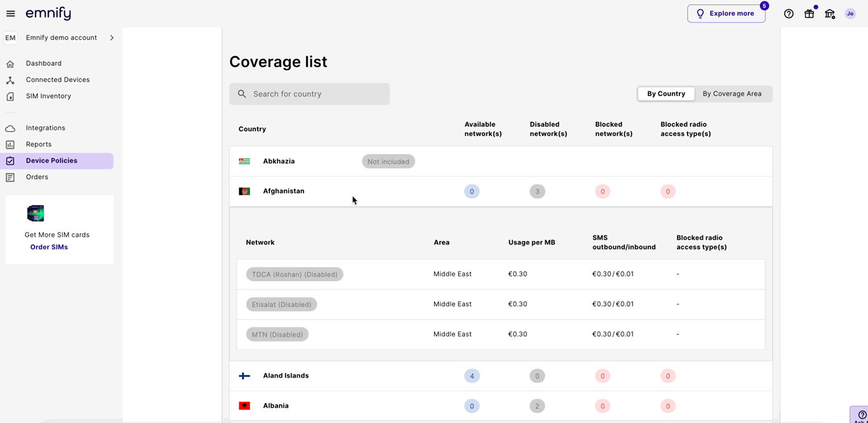Open SIM Inventory in the sidebar
868x423 pixels.
point(48,97)
